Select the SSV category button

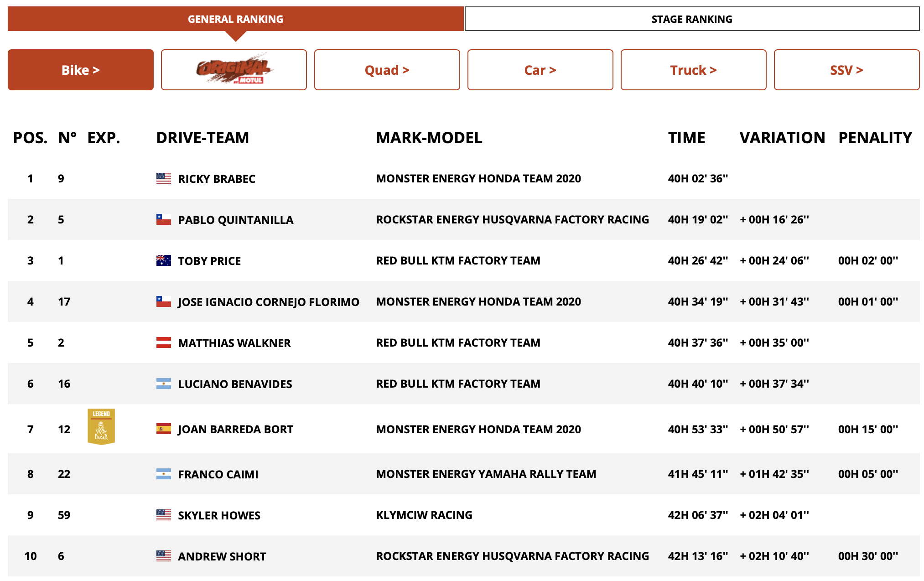(847, 70)
